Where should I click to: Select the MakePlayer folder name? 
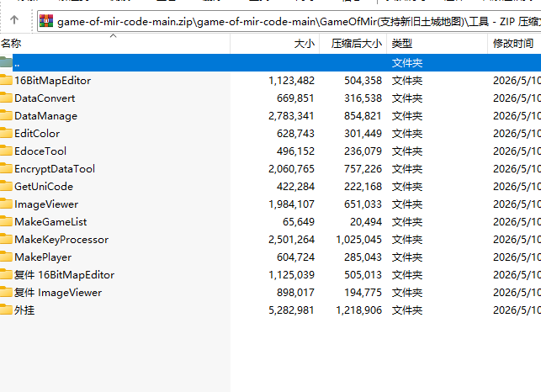43,257
